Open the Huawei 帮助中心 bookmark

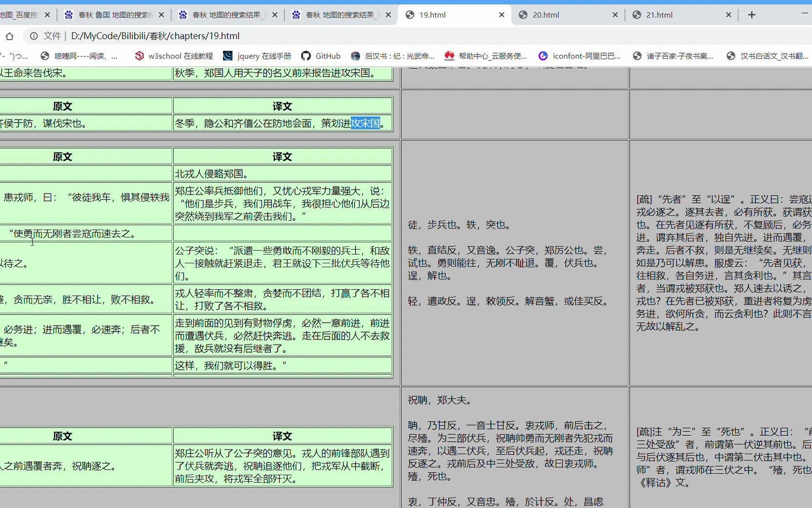(x=486, y=56)
